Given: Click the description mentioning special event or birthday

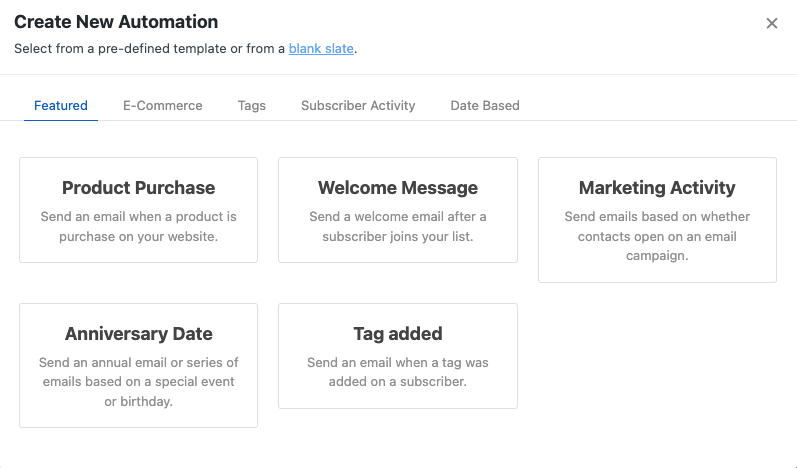Looking at the screenshot, I should [138, 382].
